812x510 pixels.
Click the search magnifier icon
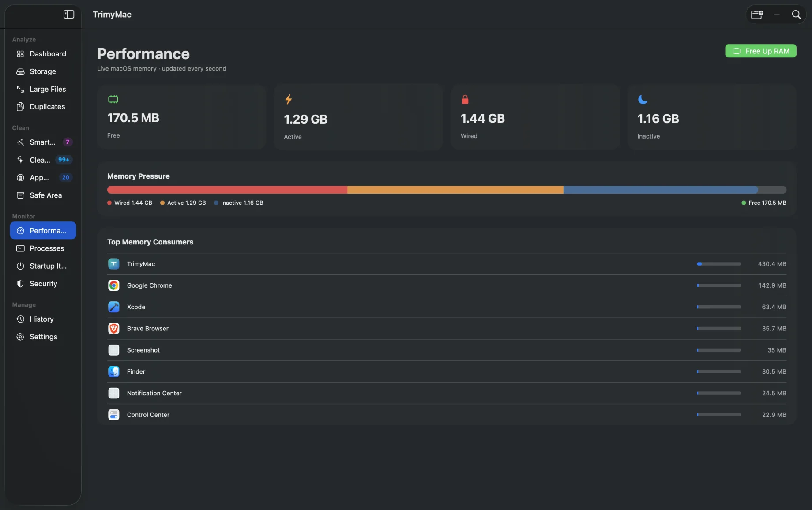796,15
